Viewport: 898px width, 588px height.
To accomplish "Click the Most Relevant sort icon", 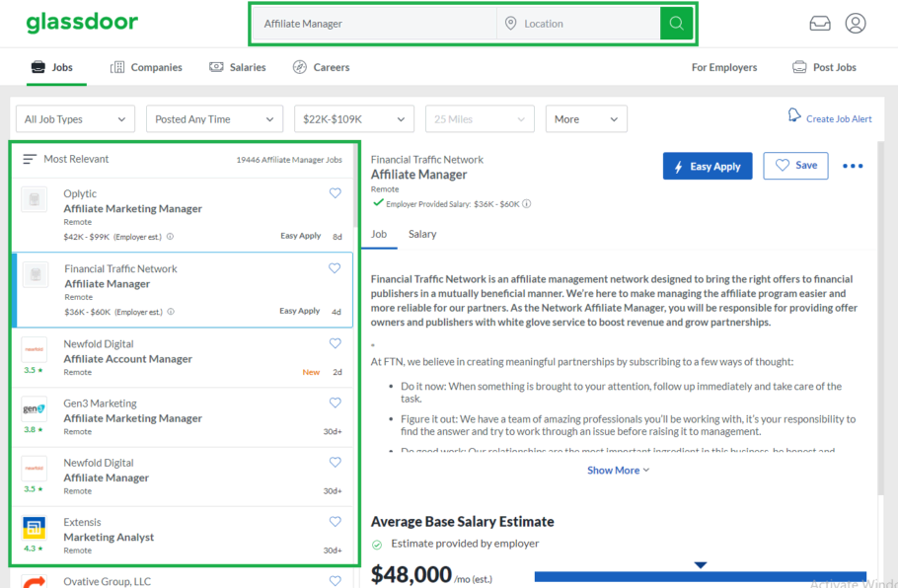I will point(30,159).
